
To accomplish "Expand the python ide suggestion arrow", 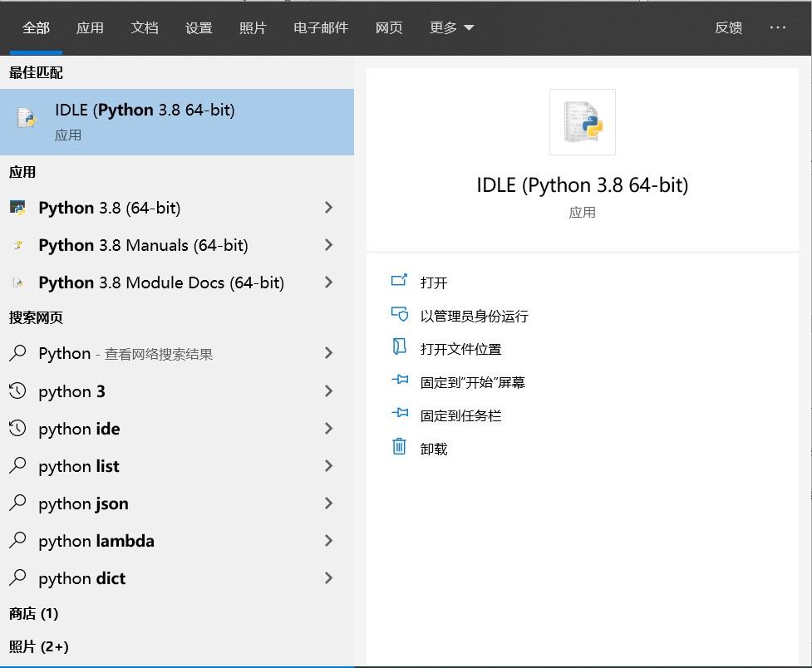I will [x=328, y=428].
